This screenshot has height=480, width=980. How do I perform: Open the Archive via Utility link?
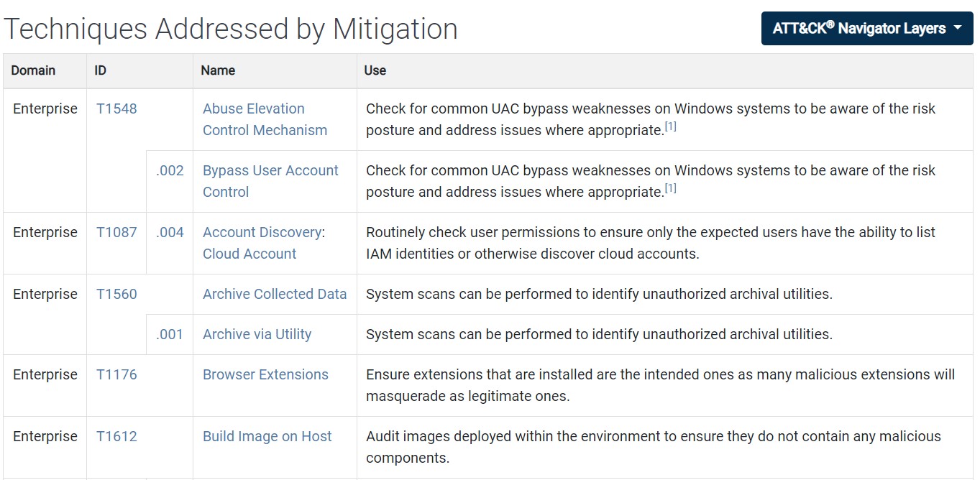(257, 334)
